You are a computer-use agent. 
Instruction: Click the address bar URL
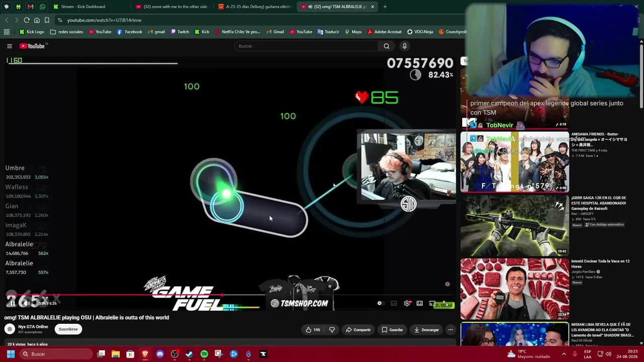coord(104,20)
